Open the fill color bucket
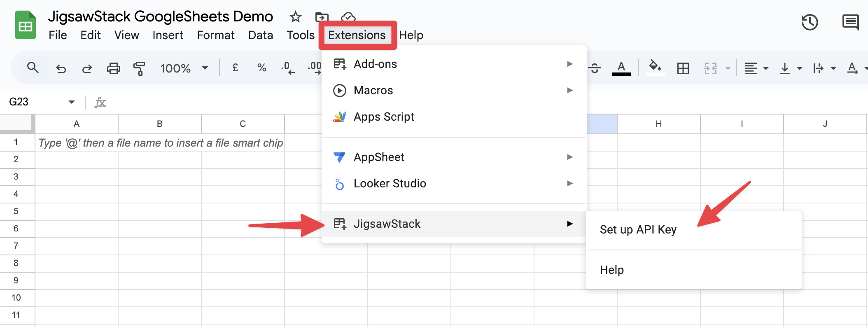Image resolution: width=868 pixels, height=327 pixels. point(655,68)
